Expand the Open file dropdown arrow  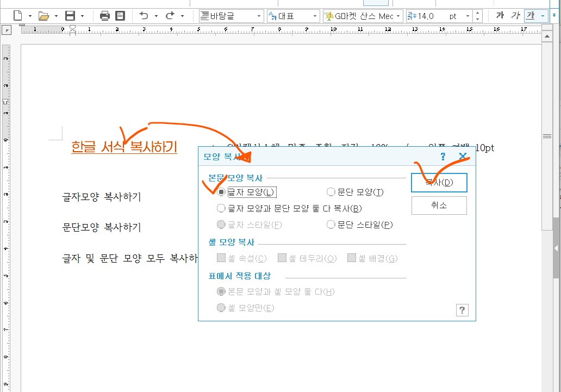[x=56, y=16]
